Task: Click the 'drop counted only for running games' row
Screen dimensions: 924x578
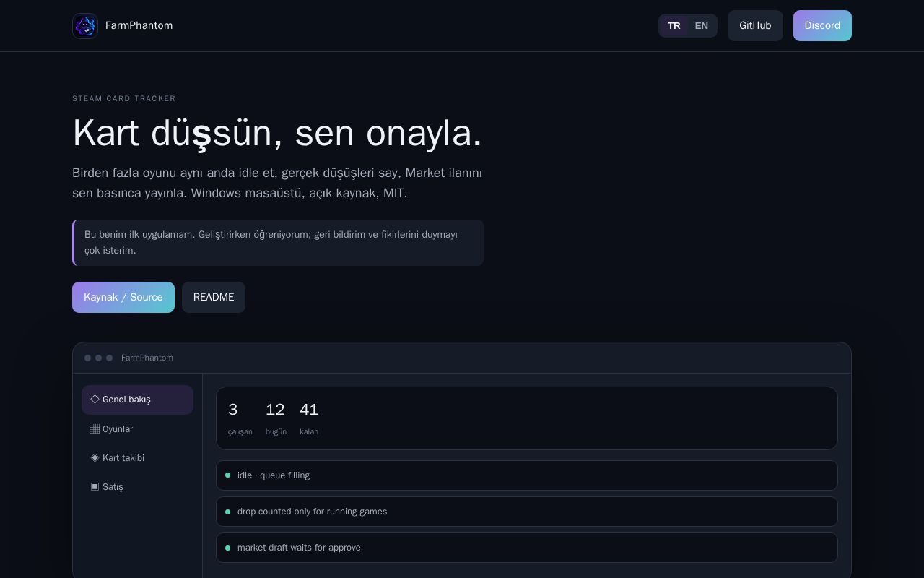Action: click(x=527, y=512)
